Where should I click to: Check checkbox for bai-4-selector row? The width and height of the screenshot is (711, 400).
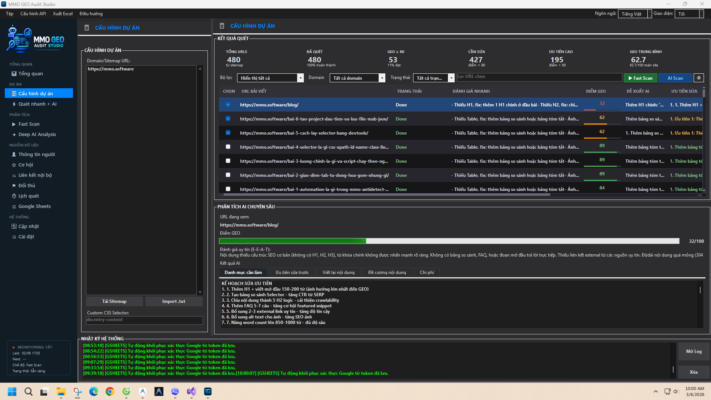pos(228,147)
